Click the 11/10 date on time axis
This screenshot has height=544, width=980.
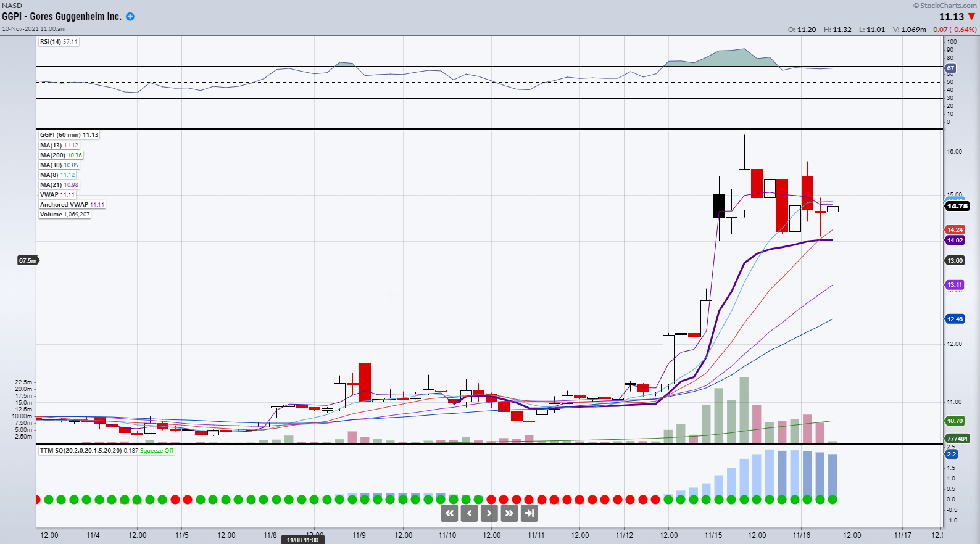click(x=447, y=535)
